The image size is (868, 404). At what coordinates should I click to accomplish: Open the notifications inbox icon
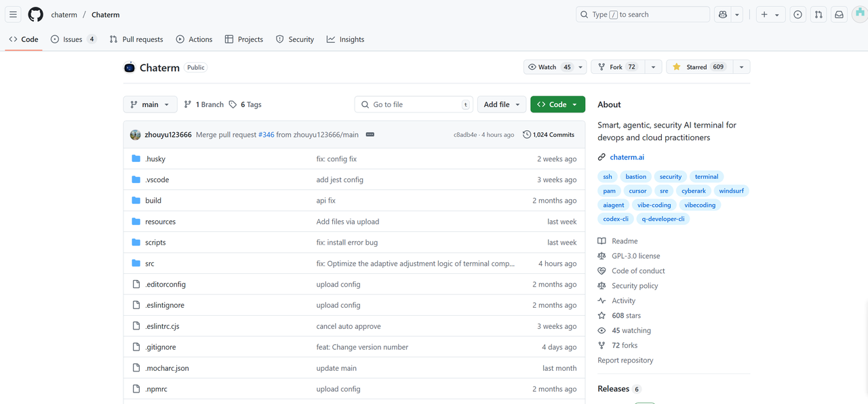click(839, 14)
